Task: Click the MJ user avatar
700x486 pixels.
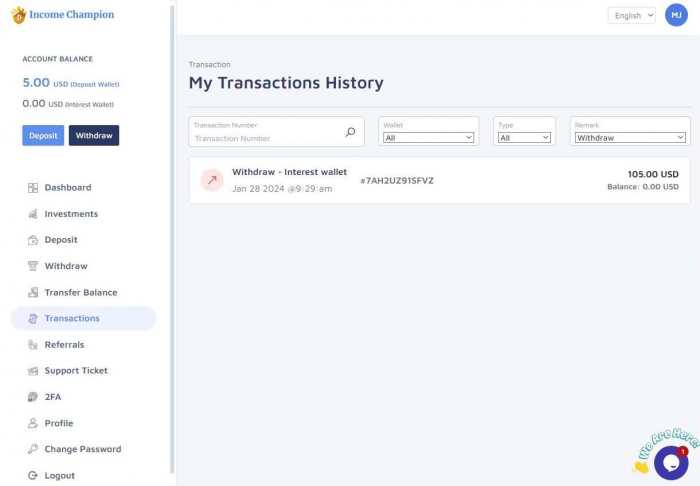Action: coord(676,15)
